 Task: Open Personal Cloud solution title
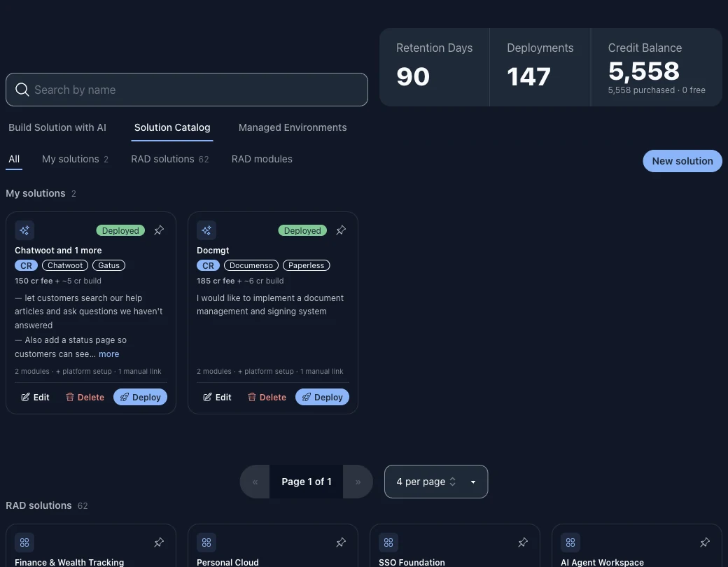[x=227, y=562]
